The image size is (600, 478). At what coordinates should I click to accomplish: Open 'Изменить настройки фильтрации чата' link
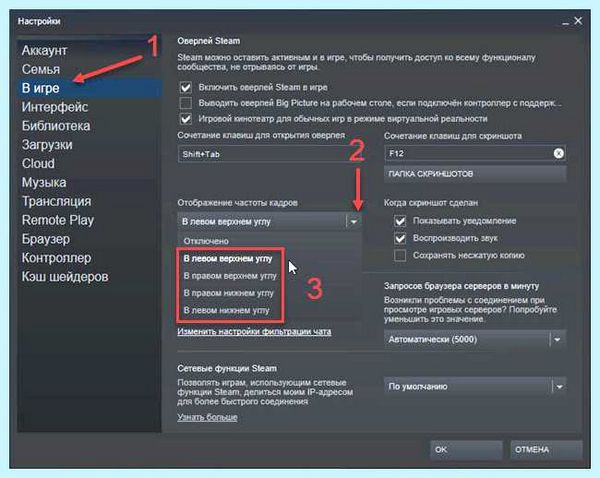[254, 332]
